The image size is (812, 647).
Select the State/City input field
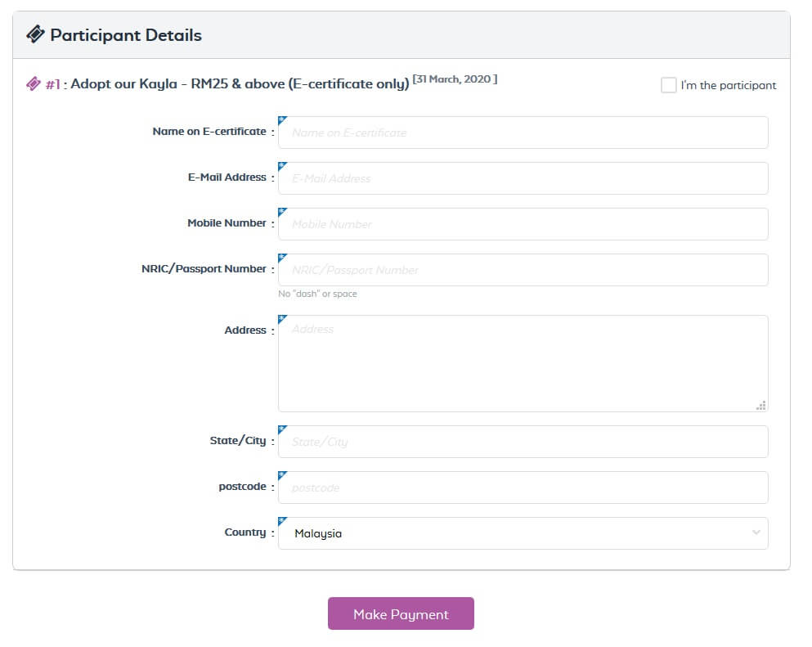[x=523, y=442]
